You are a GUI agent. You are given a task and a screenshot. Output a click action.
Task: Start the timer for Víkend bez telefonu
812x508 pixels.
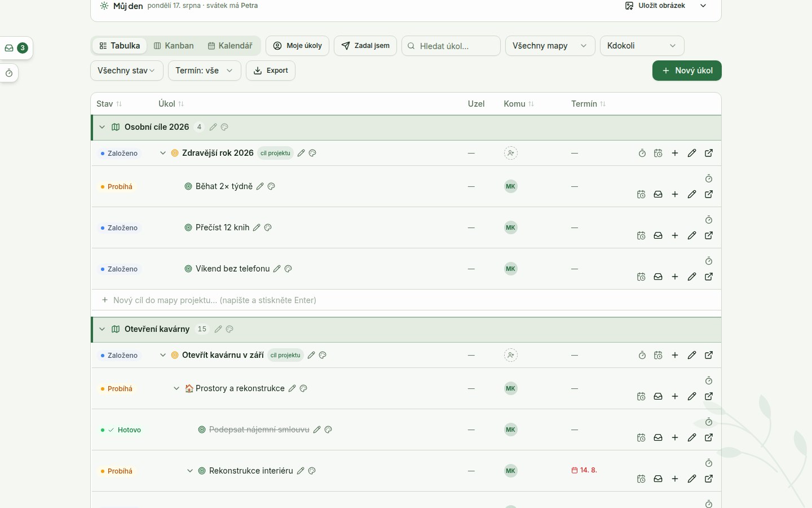pyautogui.click(x=709, y=261)
